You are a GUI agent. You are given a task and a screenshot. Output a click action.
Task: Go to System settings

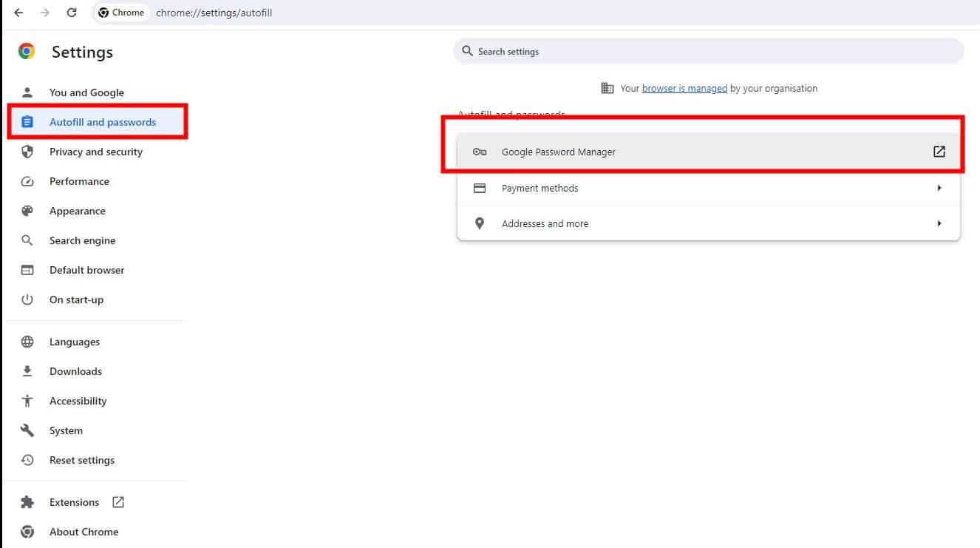tap(67, 430)
